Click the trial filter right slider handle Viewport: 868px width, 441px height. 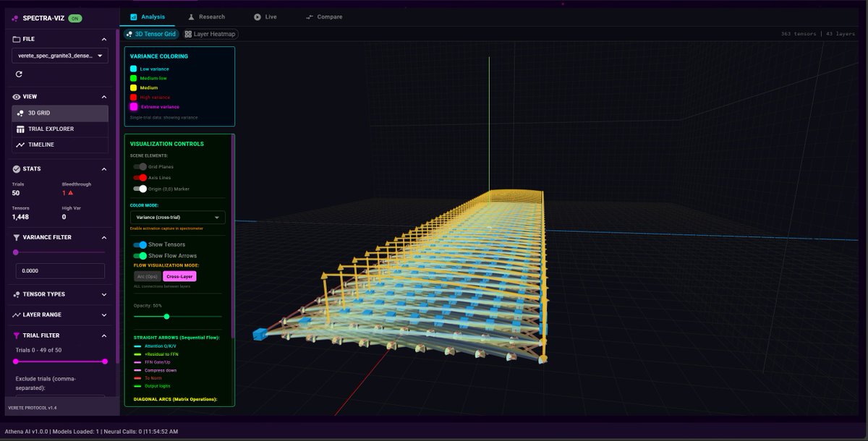click(x=105, y=361)
